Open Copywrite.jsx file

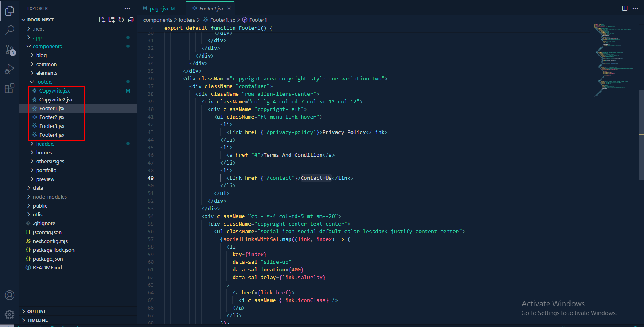(x=78, y=90)
